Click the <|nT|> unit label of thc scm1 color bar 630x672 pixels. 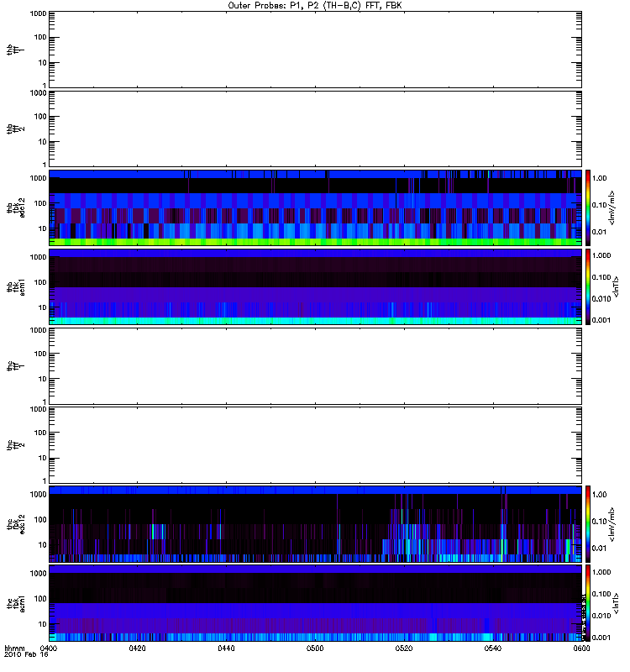click(x=616, y=602)
